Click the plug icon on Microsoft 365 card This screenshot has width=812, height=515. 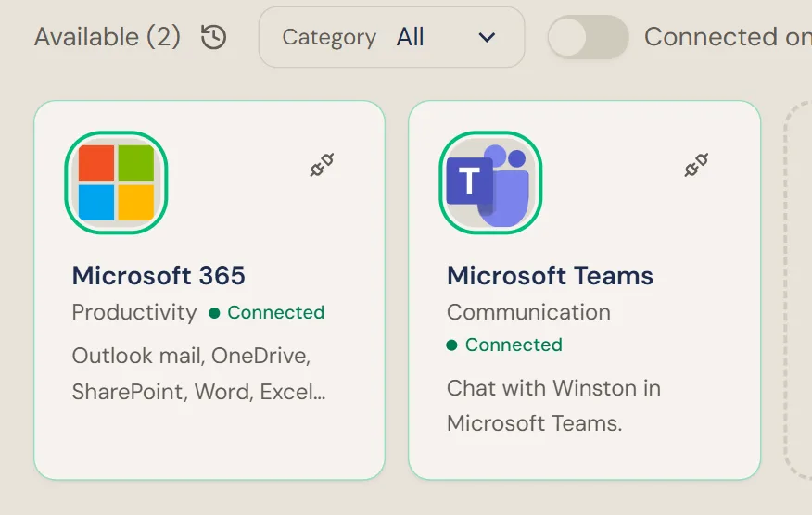(322, 165)
